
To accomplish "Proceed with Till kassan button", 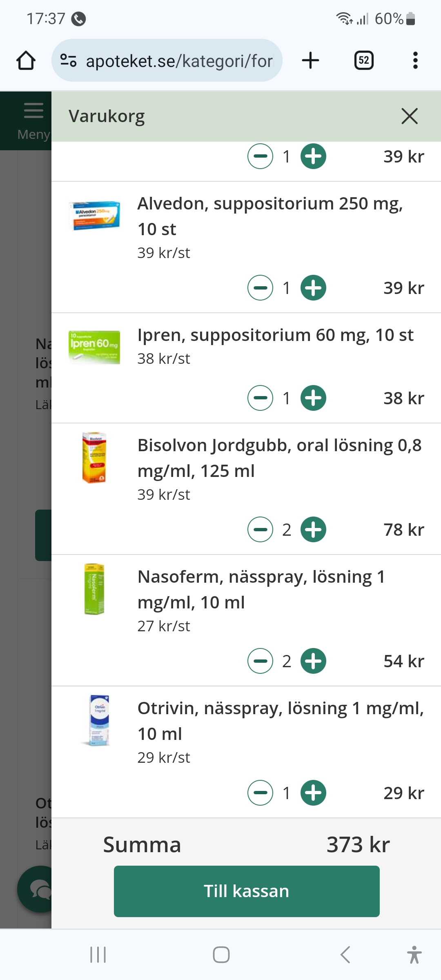I will point(247,891).
